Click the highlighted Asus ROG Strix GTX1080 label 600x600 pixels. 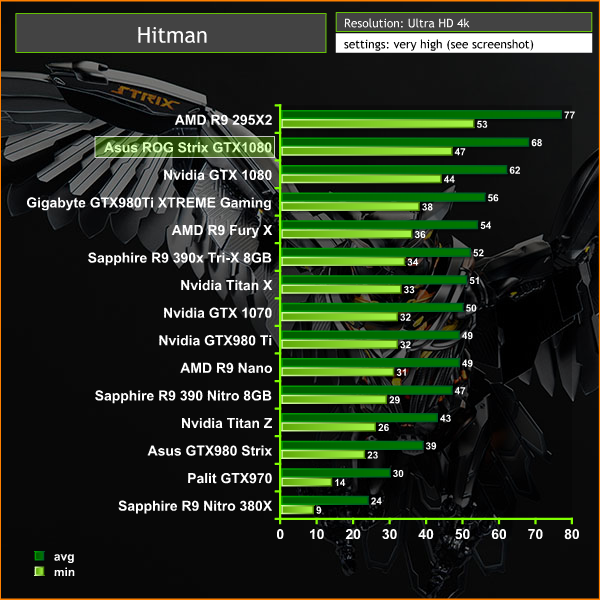(185, 147)
